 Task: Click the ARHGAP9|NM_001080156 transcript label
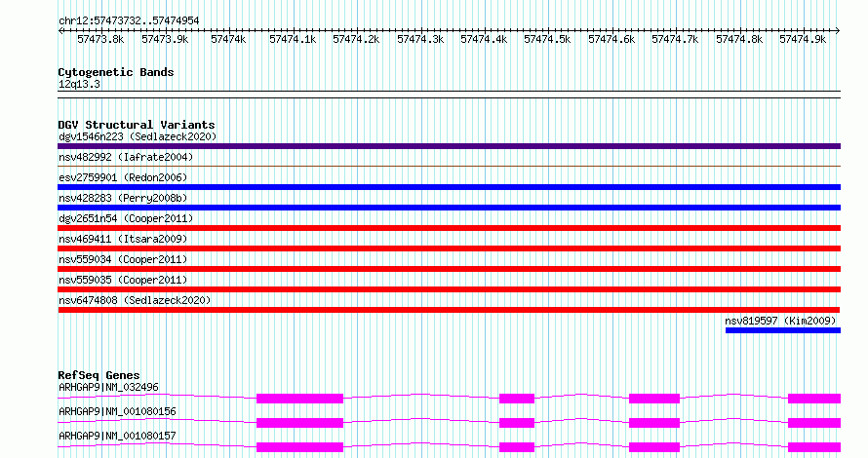[x=117, y=412]
